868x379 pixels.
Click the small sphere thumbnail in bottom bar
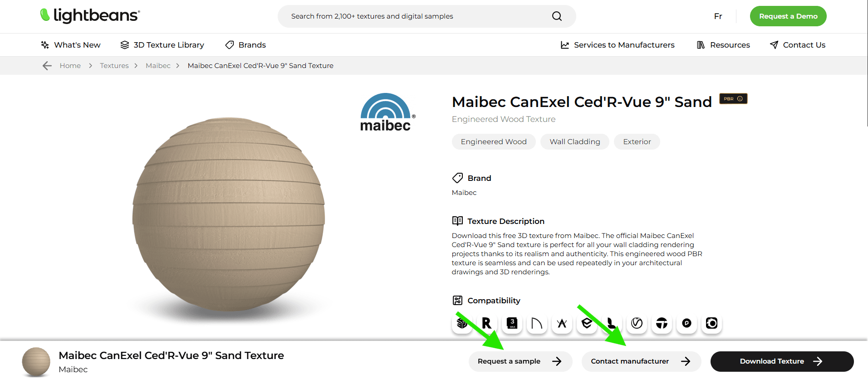[x=36, y=362]
